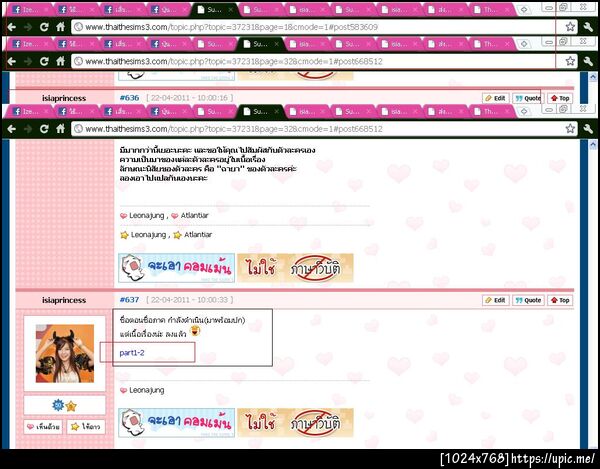The height and width of the screenshot is (469, 600).
Task: Jump to top from post #637
Action: point(560,300)
